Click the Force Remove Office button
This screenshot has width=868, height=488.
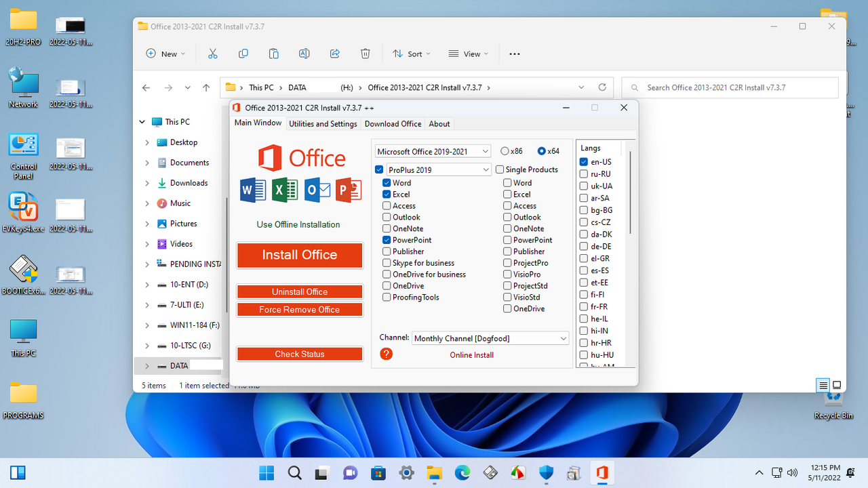pyautogui.click(x=300, y=309)
